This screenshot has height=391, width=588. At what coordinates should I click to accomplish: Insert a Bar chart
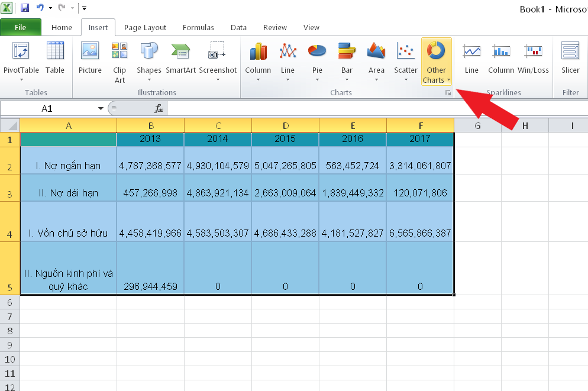coord(347,62)
